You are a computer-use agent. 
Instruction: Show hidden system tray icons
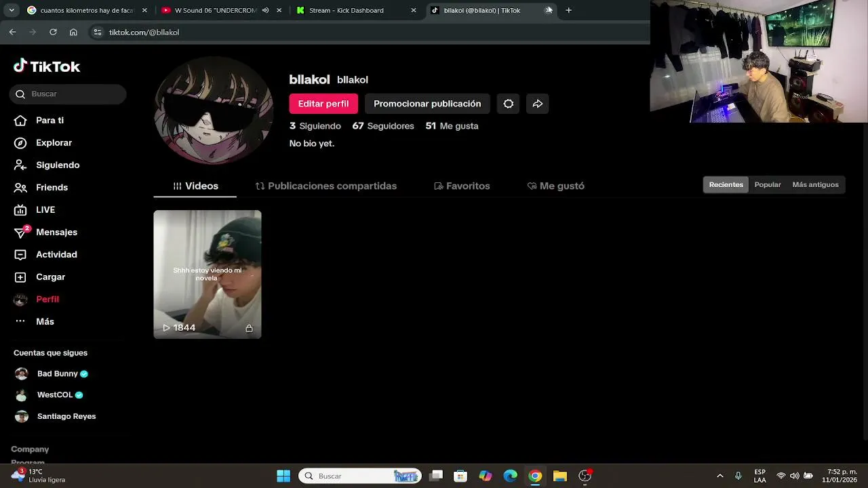tap(720, 476)
